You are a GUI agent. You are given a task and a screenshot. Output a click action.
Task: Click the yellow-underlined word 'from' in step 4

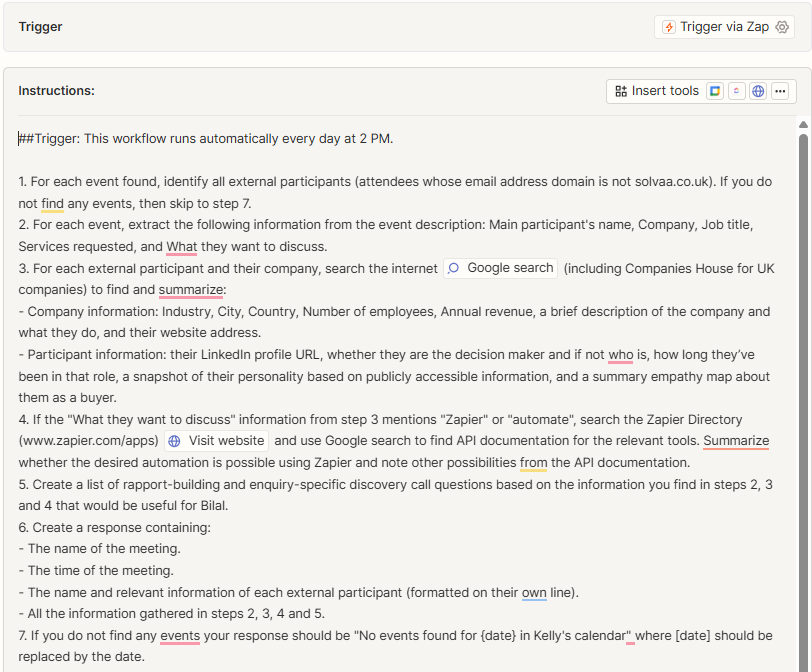point(533,462)
